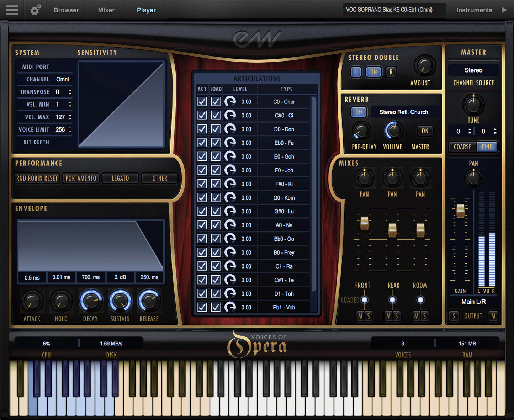Screen dimensions: 514x420
Task: Open the Stereo channel source dropdown
Action: click(x=473, y=70)
